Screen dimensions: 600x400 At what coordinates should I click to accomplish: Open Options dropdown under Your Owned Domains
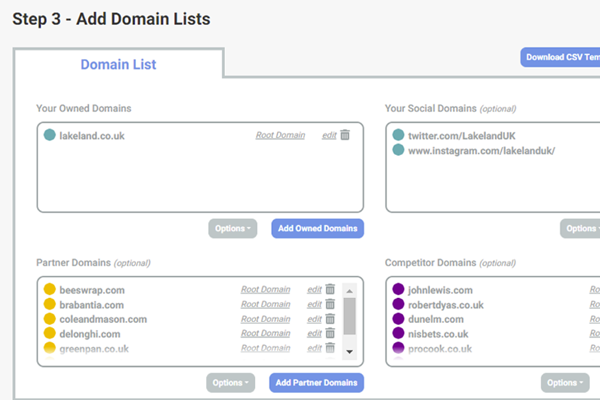click(233, 229)
